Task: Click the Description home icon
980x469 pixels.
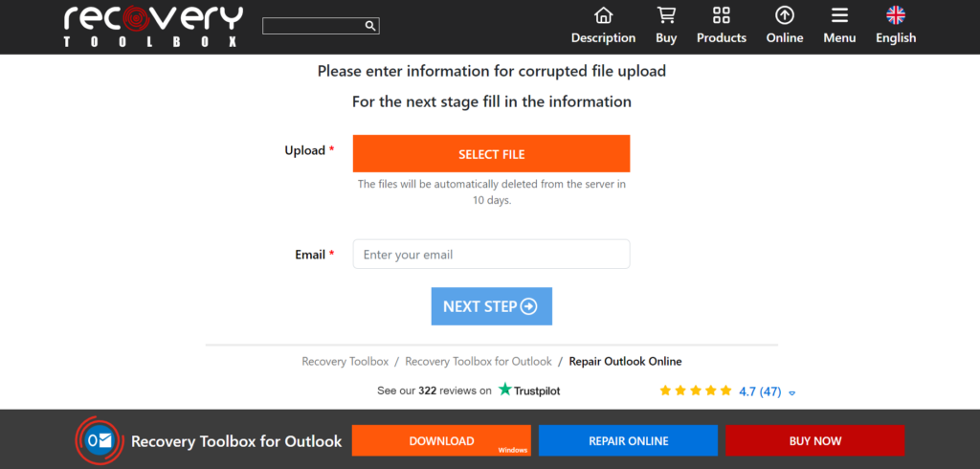Action: (603, 15)
